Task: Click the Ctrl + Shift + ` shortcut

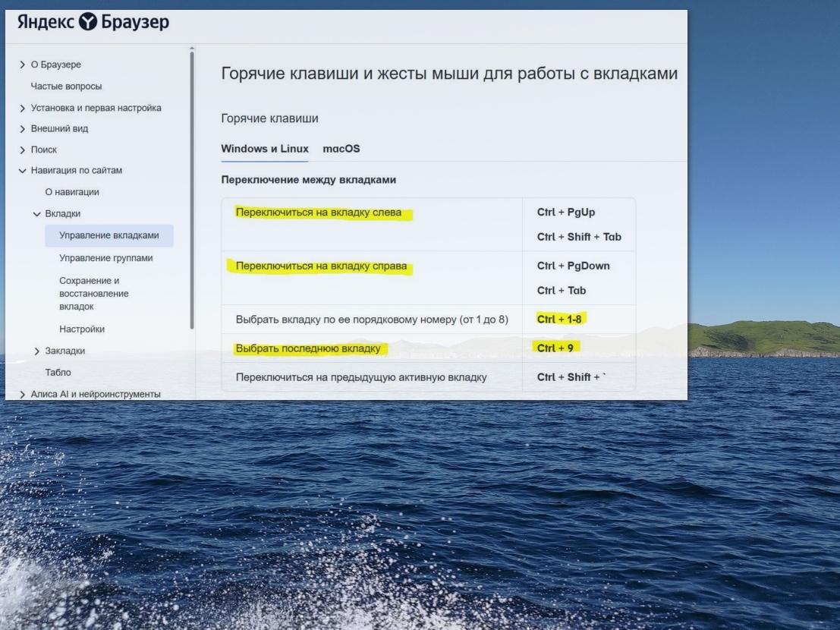Action: click(x=571, y=377)
